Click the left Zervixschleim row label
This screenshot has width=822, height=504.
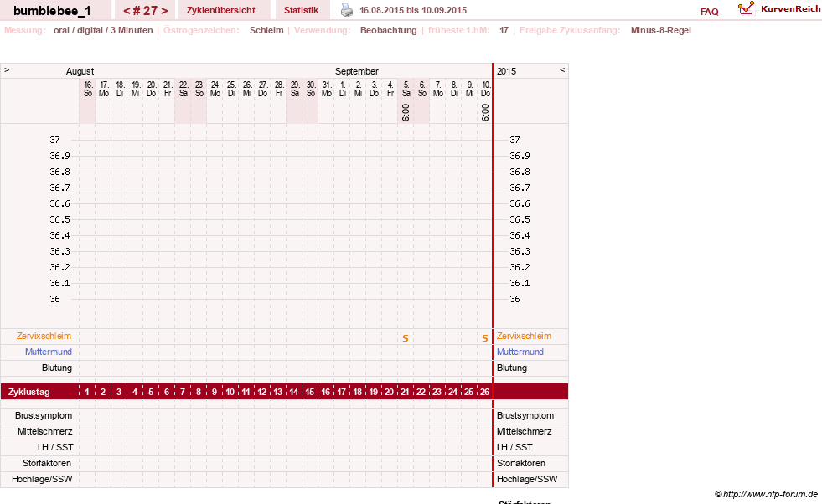[44, 336]
